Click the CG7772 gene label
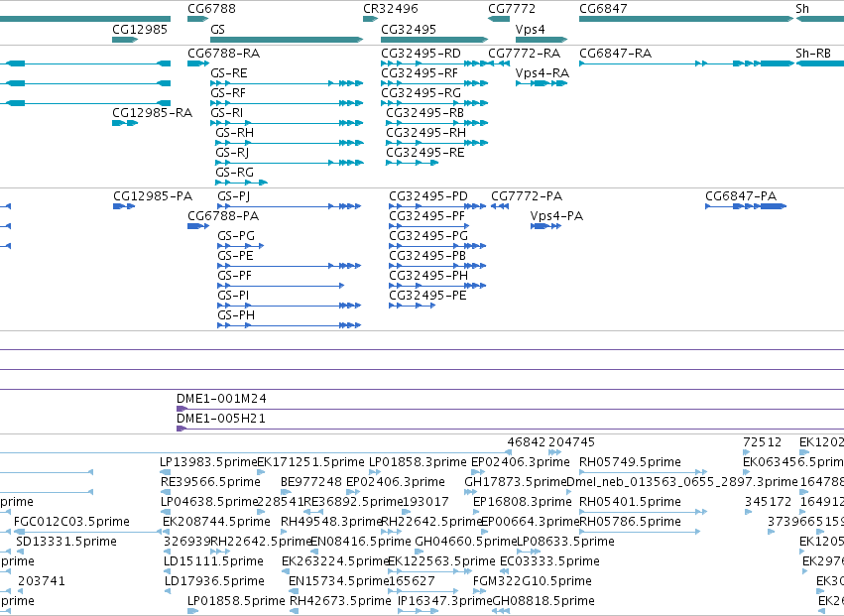Image resolution: width=844 pixels, height=616 pixels. [x=512, y=9]
